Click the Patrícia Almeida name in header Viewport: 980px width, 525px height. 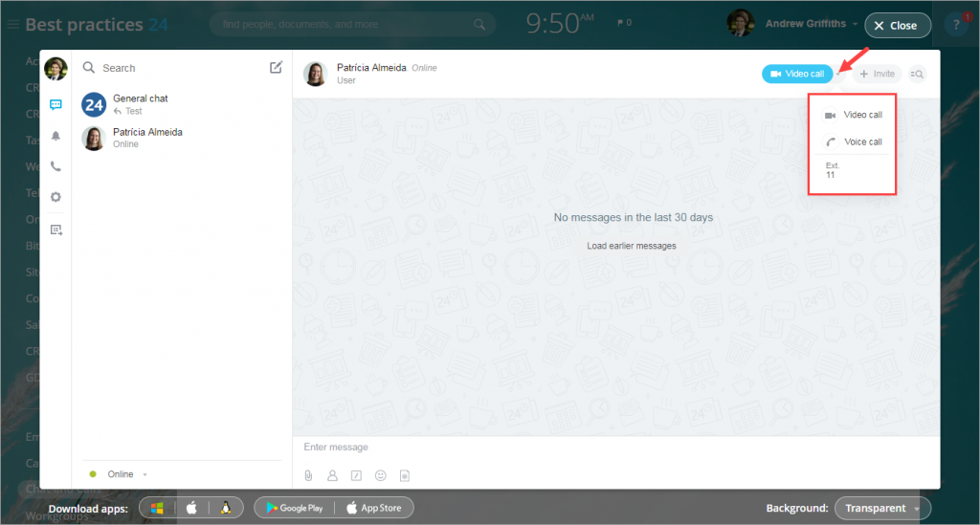pyautogui.click(x=371, y=68)
